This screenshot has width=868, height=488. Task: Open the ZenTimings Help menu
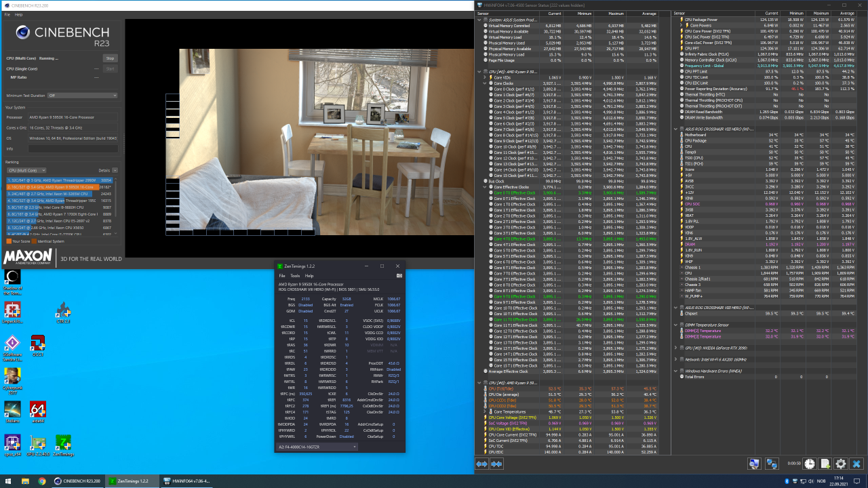(309, 276)
